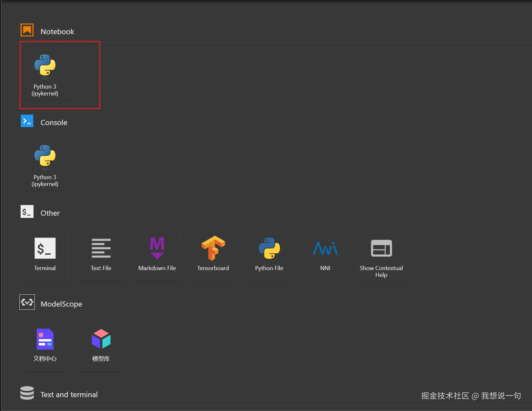Select the "Other" section heading text
532x411 pixels.
point(50,213)
